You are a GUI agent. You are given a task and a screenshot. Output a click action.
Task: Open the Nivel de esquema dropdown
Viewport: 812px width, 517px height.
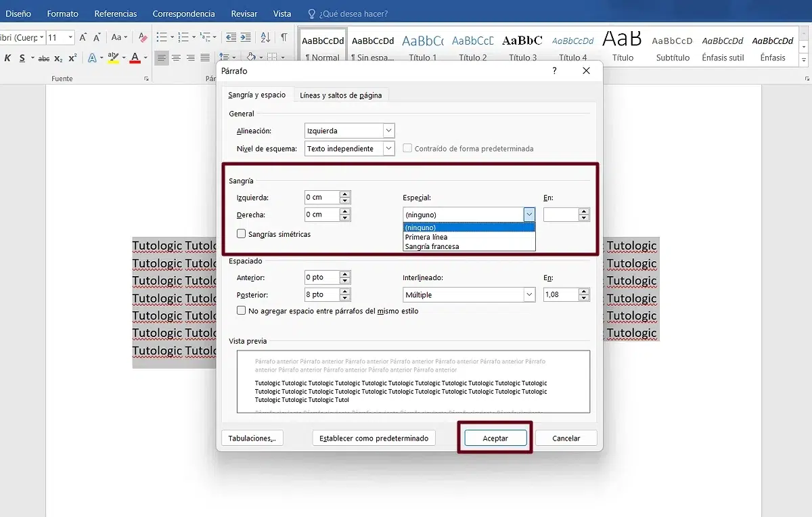point(388,148)
